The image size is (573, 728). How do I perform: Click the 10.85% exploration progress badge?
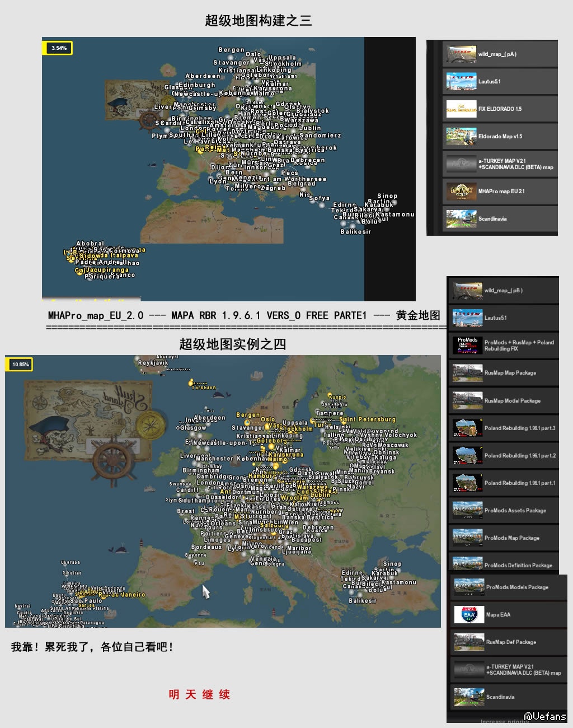pyautogui.click(x=20, y=365)
